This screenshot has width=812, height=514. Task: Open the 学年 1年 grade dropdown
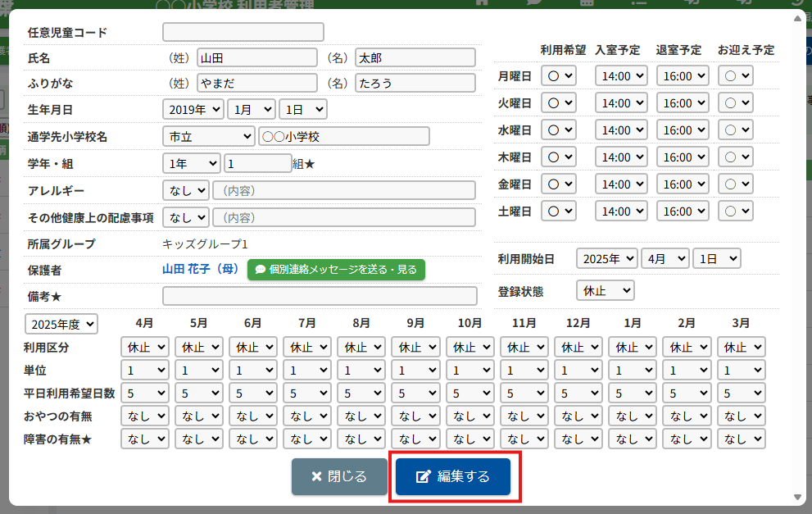(192, 163)
